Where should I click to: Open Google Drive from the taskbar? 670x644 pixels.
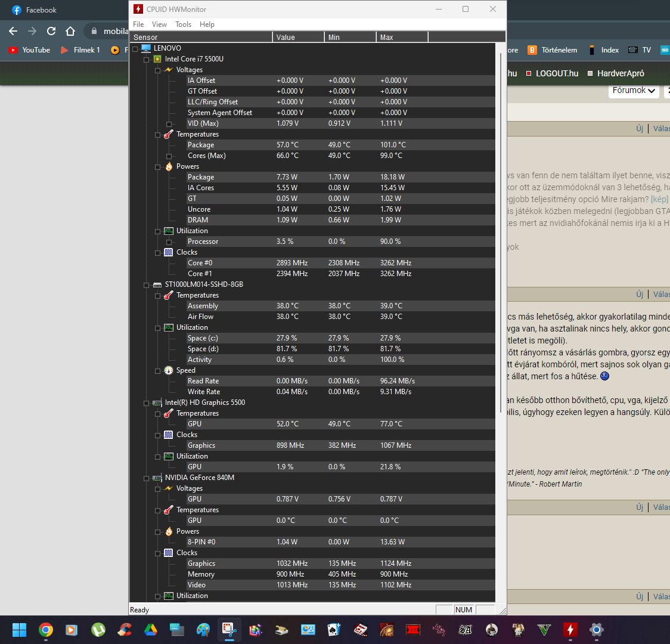click(150, 630)
